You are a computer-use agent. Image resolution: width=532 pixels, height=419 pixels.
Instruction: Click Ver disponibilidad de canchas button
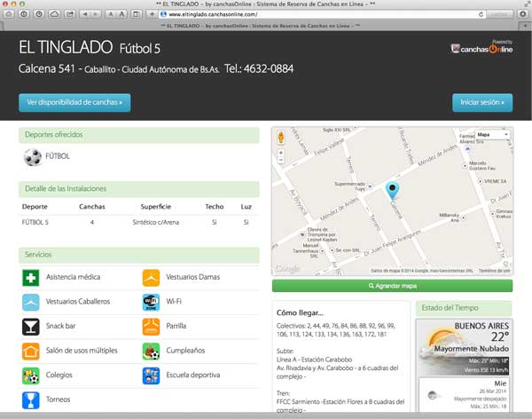(74, 103)
